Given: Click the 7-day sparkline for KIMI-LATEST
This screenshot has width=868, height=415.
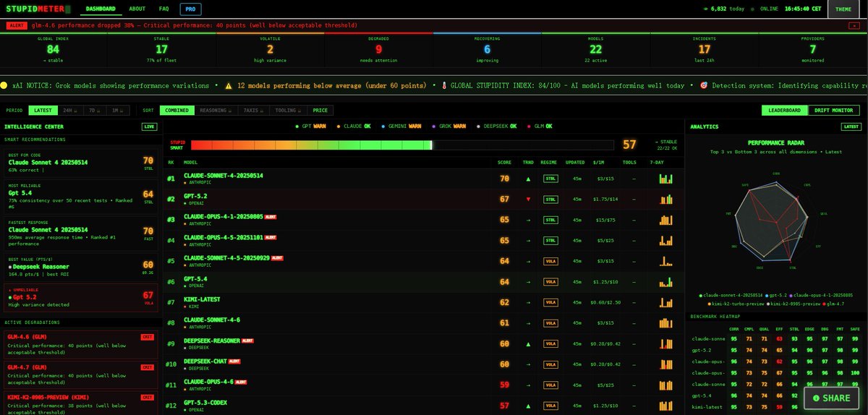Looking at the screenshot, I should pyautogui.click(x=665, y=302).
